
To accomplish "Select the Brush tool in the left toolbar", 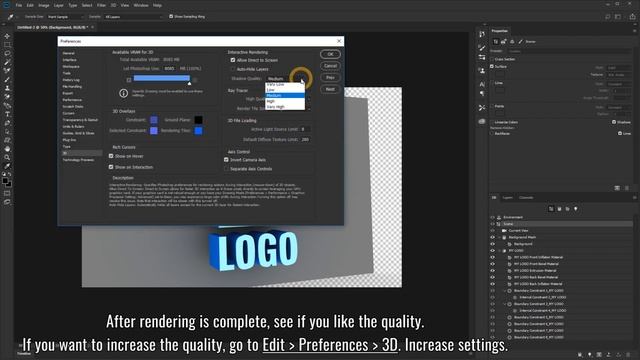I will tap(7, 80).
